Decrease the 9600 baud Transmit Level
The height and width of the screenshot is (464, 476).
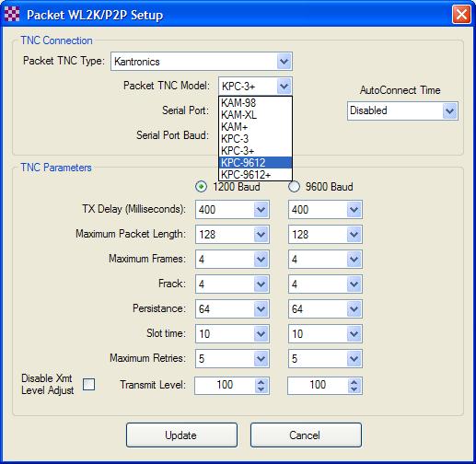point(354,389)
